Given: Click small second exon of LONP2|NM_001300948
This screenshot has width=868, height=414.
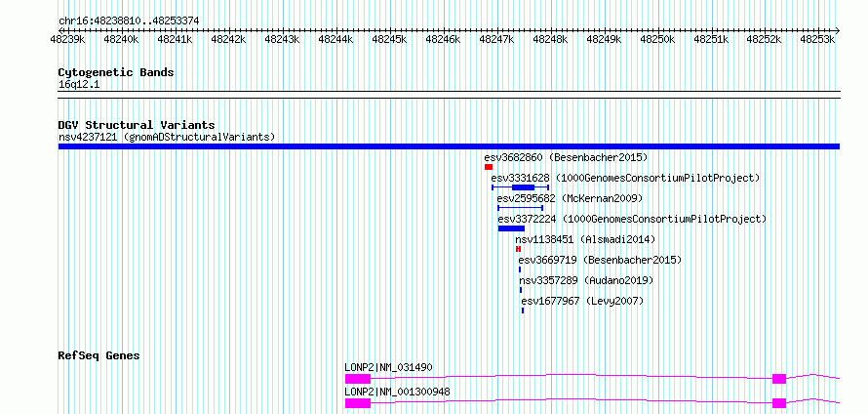Looking at the screenshot, I should [779, 403].
